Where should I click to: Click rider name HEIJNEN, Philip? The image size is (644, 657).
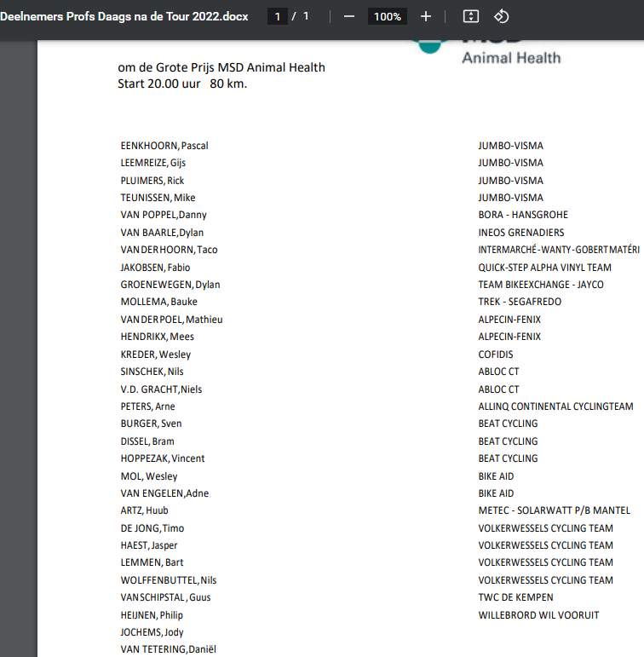pos(152,615)
